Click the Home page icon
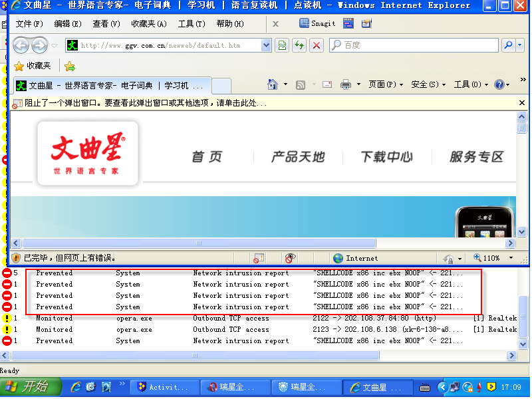Image resolution: width=532 pixels, height=399 pixels. pyautogui.click(x=272, y=84)
